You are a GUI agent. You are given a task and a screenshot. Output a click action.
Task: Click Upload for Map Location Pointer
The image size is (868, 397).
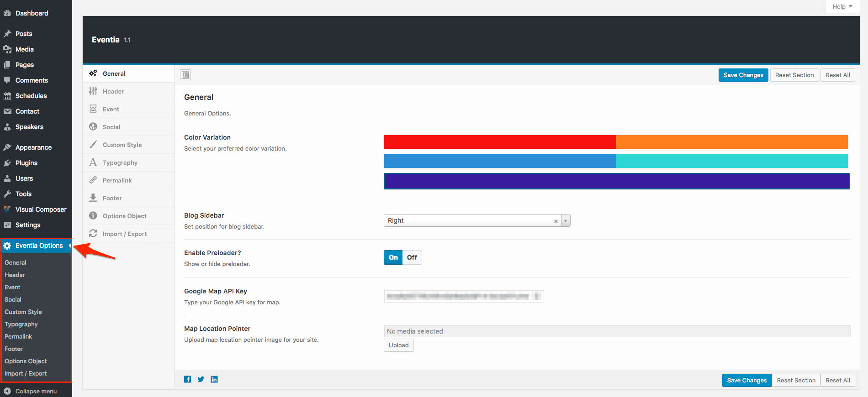(x=398, y=345)
